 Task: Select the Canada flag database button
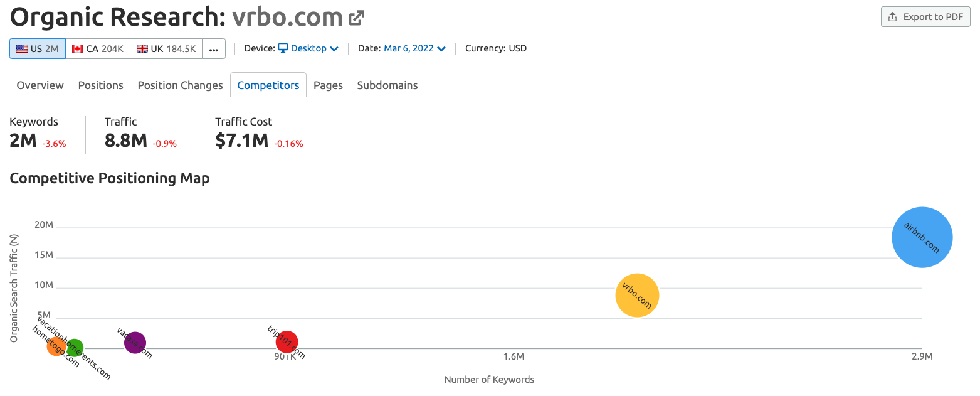(98, 48)
